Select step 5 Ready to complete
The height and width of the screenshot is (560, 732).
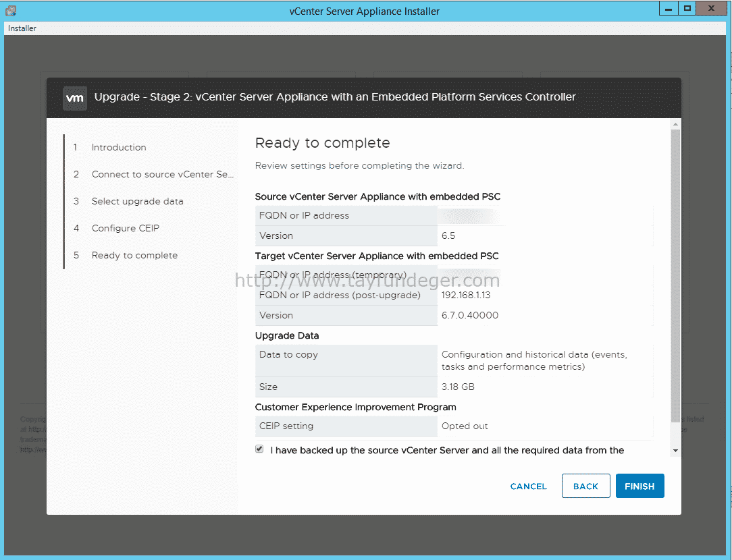coord(134,256)
